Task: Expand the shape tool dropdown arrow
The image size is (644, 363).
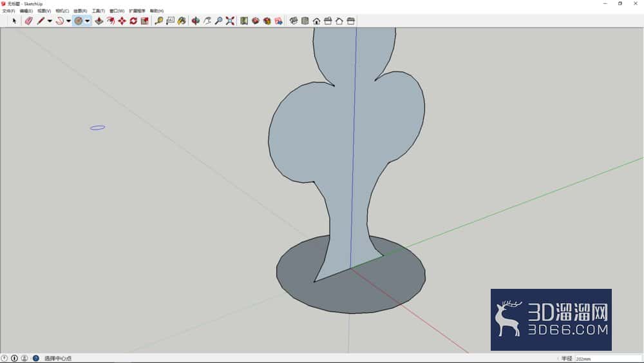Action: click(x=88, y=21)
